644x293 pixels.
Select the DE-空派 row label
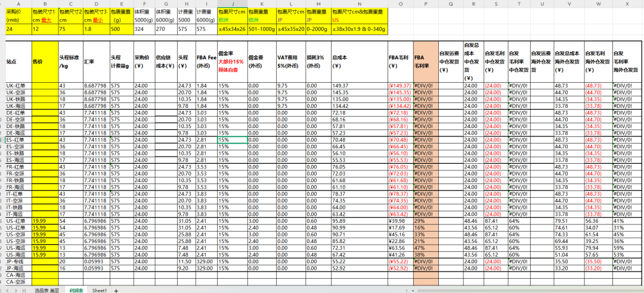point(18,120)
